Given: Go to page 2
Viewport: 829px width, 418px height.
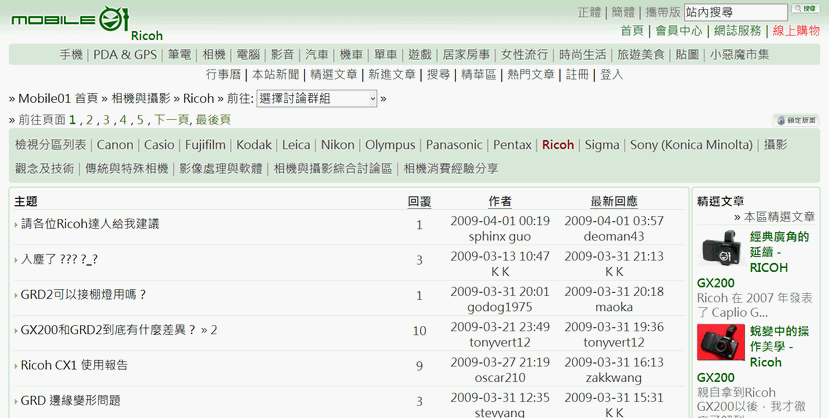Looking at the screenshot, I should [x=89, y=120].
